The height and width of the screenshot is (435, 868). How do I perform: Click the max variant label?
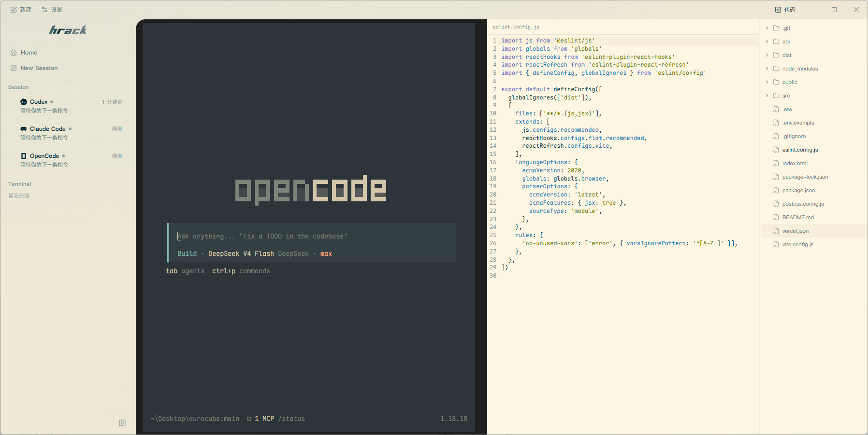326,253
